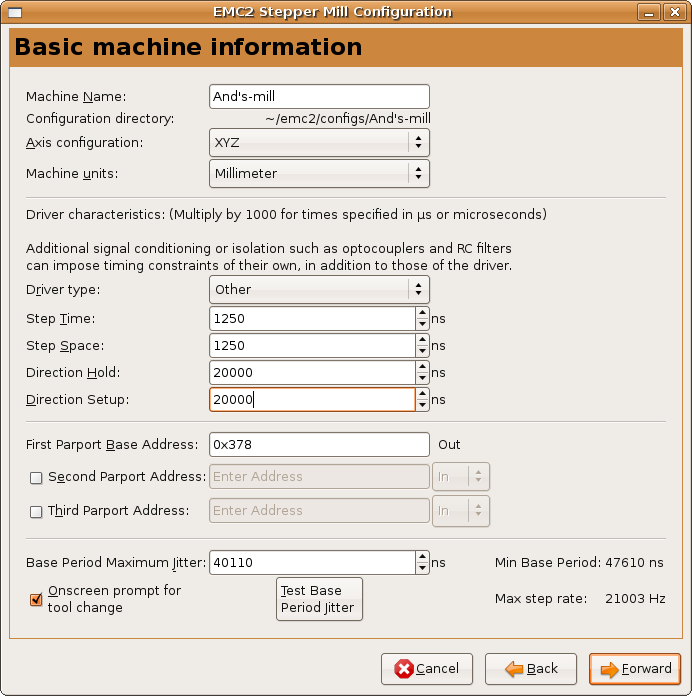Screen dimensions: 692x696
Task: Decrease Direction Setup with down arrow
Action: [x=422, y=405]
